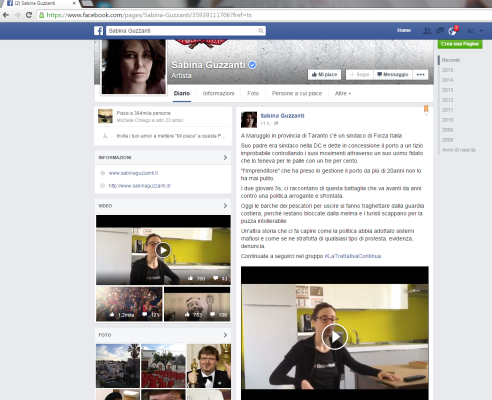Screen dimensions: 492x400
Task: Expand the Foto section chevron
Action: click(225, 335)
